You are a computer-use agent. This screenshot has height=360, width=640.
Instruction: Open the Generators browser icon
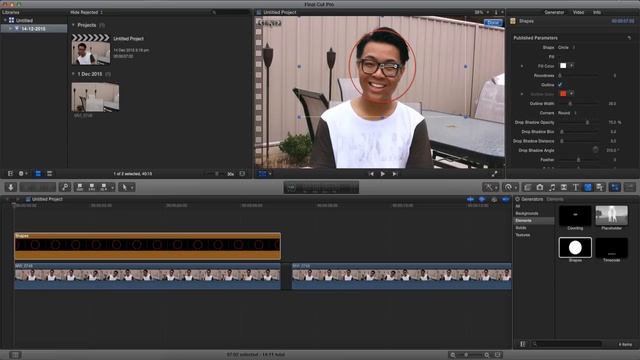click(588, 187)
